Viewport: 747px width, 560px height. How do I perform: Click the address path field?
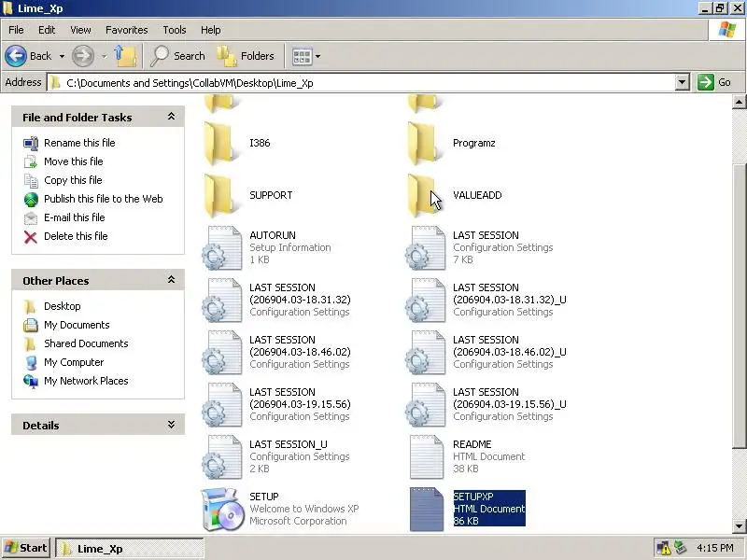[361, 82]
